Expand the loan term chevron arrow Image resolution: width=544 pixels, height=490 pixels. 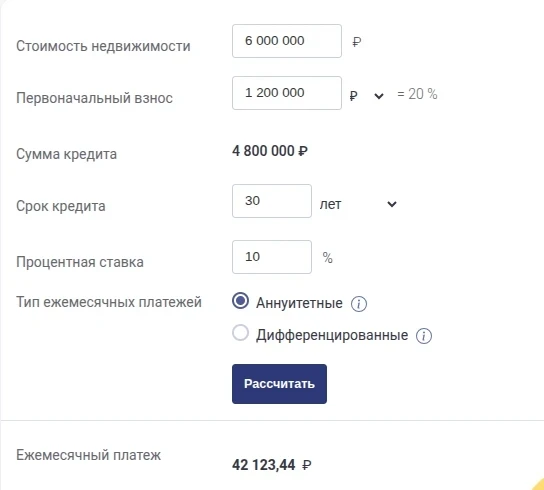click(392, 204)
